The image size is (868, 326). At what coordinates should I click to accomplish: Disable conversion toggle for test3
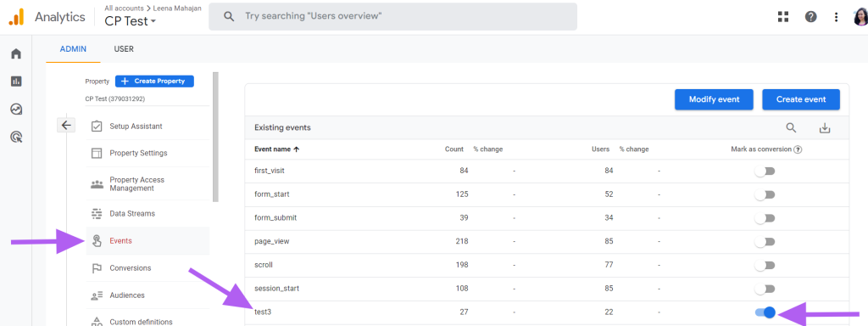(x=765, y=312)
